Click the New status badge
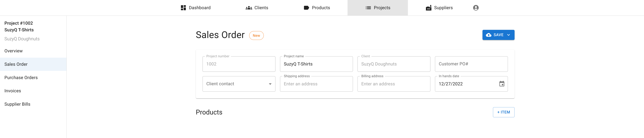Viewport: 644px width, 138px height. click(256, 36)
